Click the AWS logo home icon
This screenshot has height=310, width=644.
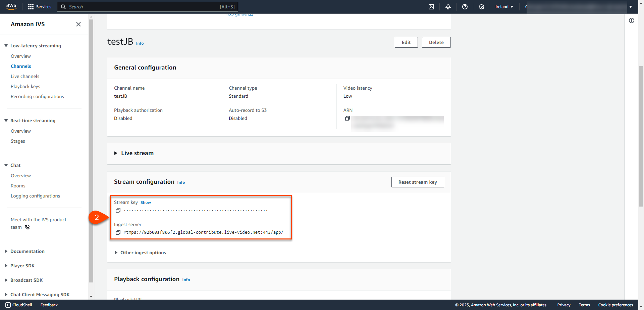point(11,7)
